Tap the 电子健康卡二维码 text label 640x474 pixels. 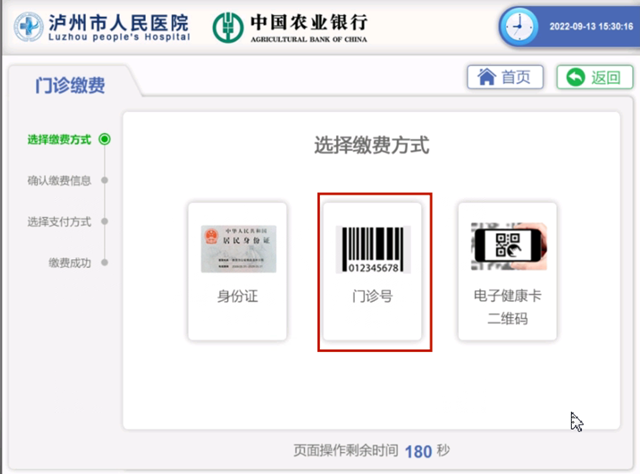[507, 307]
